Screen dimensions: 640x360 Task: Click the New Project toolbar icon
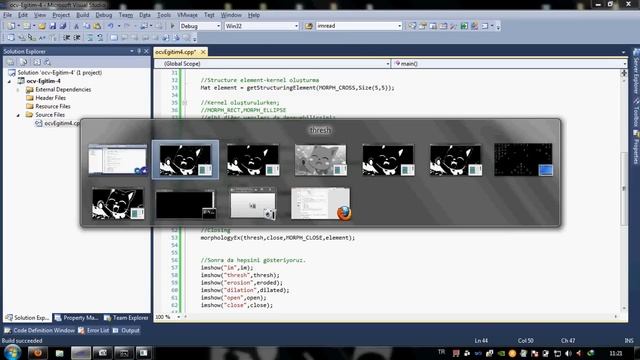coord(11,26)
